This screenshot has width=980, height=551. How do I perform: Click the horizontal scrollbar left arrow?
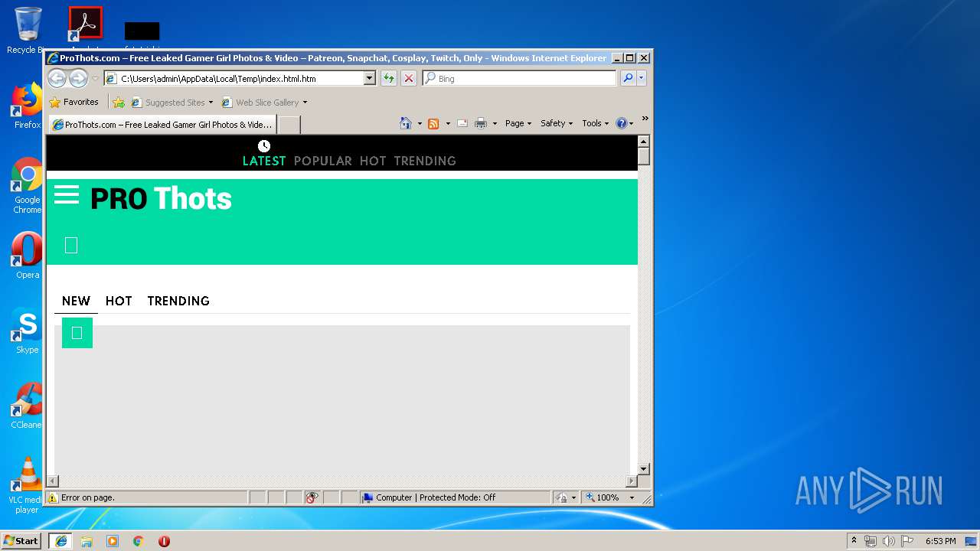[52, 481]
